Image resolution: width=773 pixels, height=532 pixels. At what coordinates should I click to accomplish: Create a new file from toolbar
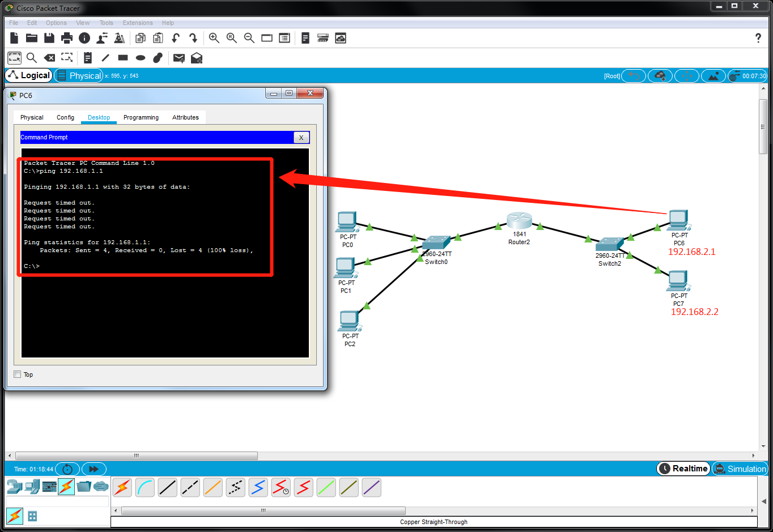click(15, 38)
